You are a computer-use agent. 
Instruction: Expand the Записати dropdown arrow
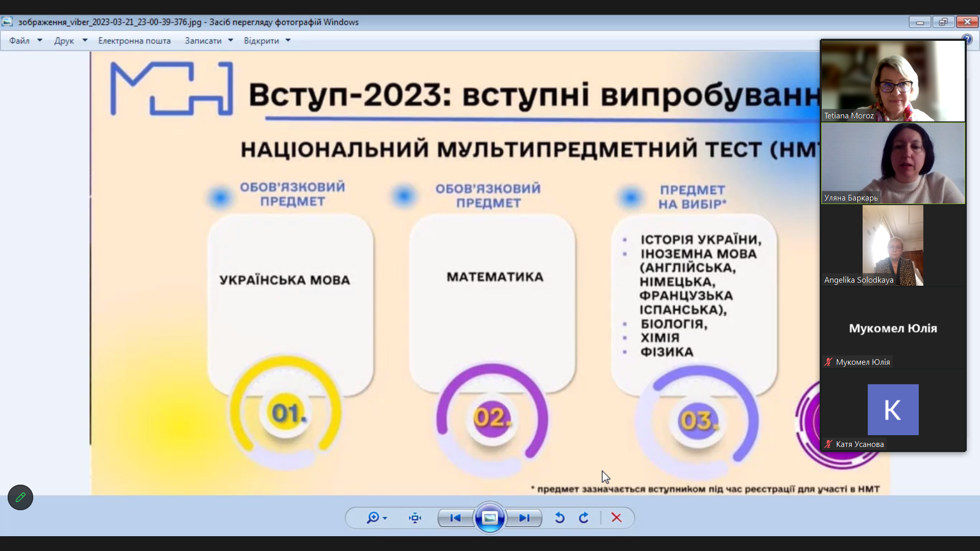click(231, 40)
